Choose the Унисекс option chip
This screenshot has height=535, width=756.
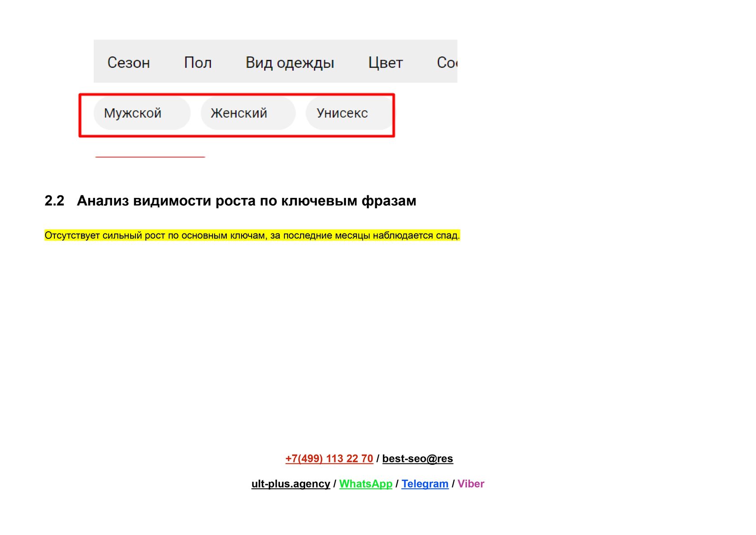click(349, 113)
